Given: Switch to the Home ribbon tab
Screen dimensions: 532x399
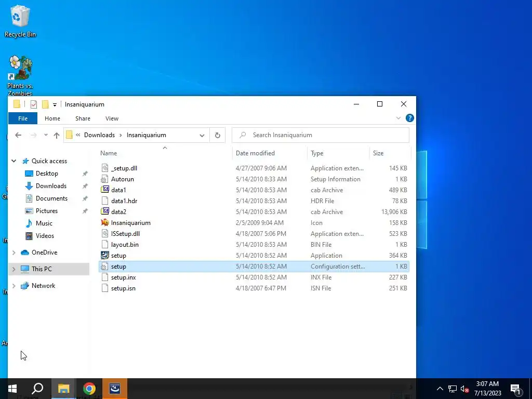Looking at the screenshot, I should coord(52,118).
